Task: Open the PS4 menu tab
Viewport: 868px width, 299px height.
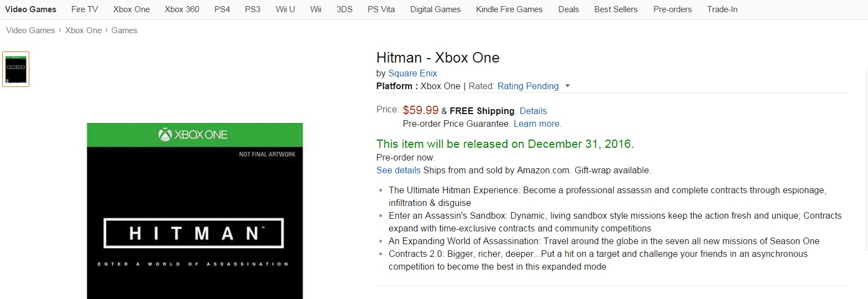Action: (x=222, y=9)
